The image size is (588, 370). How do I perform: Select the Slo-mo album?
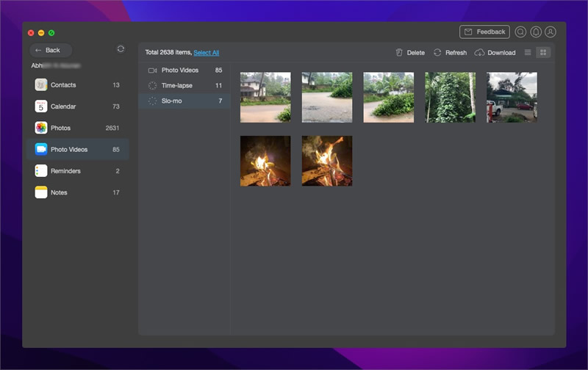point(184,101)
